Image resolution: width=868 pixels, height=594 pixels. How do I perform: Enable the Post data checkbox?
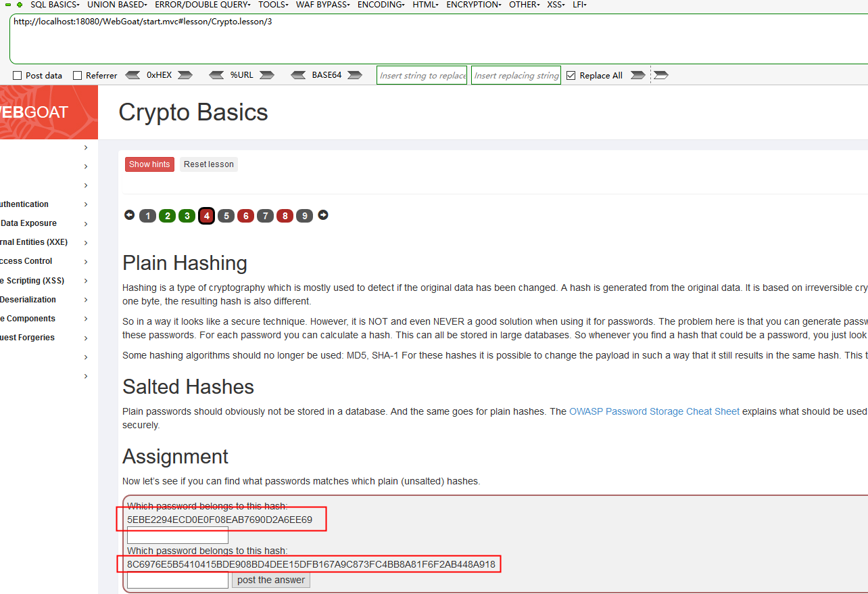[x=18, y=76]
